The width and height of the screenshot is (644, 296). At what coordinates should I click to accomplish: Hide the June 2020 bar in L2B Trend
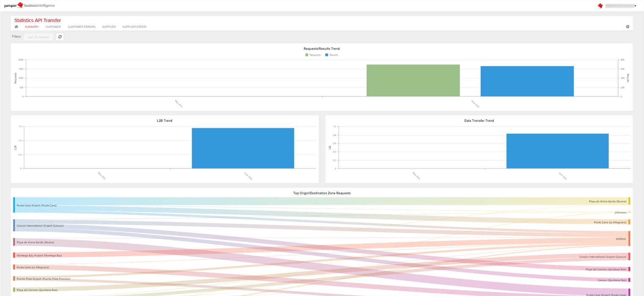pos(243,148)
